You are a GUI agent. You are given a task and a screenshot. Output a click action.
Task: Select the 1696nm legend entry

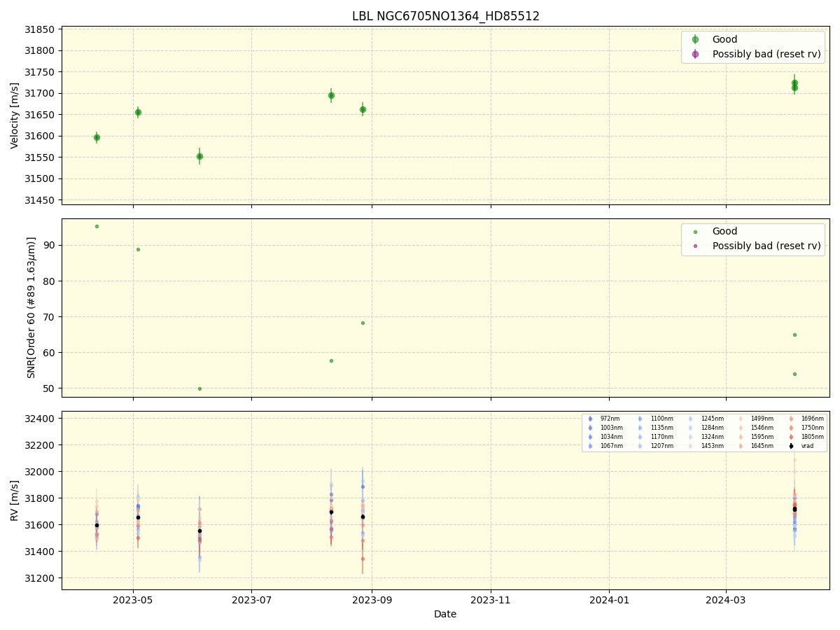(x=806, y=419)
